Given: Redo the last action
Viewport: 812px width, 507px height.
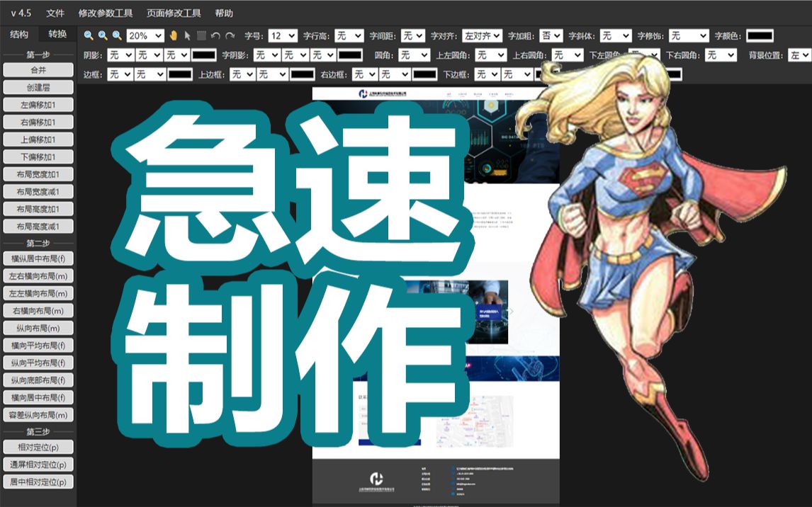Looking at the screenshot, I should coord(230,35).
